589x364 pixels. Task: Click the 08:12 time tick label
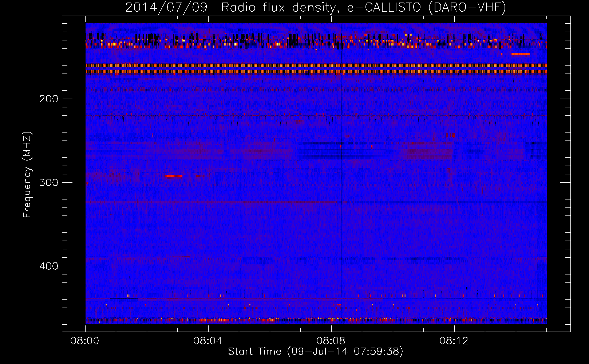pos(454,341)
